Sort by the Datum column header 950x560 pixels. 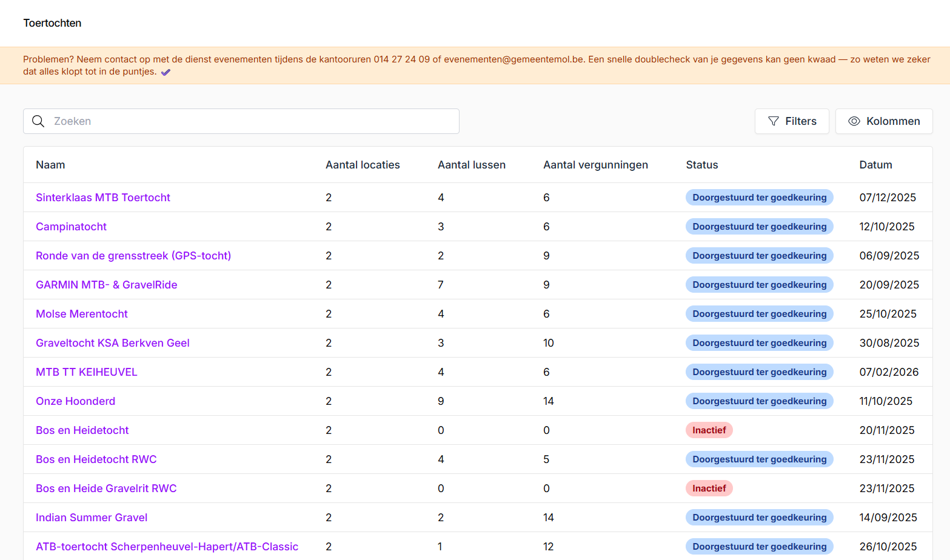click(875, 165)
